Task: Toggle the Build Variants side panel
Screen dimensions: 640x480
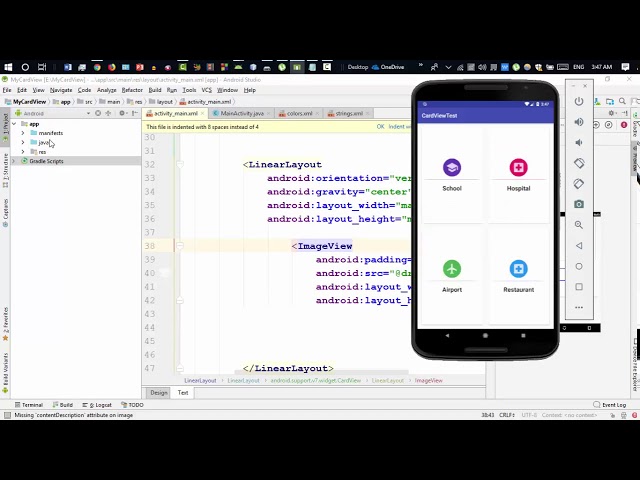Action: tap(5, 373)
